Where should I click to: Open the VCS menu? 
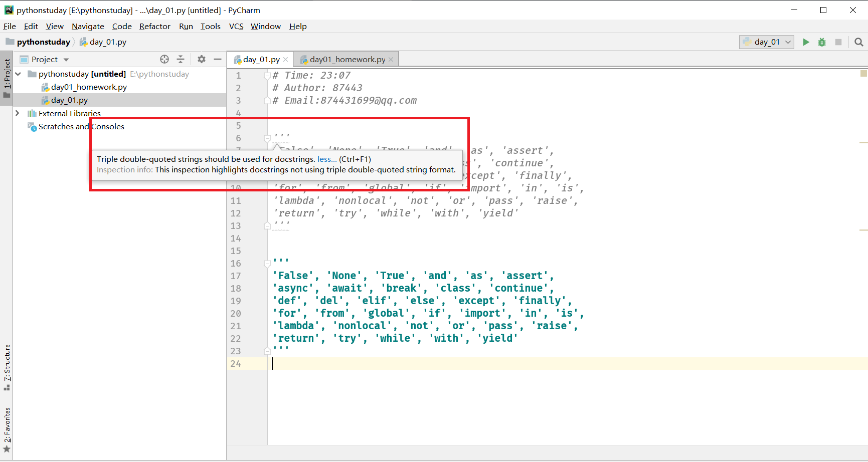tap(236, 26)
